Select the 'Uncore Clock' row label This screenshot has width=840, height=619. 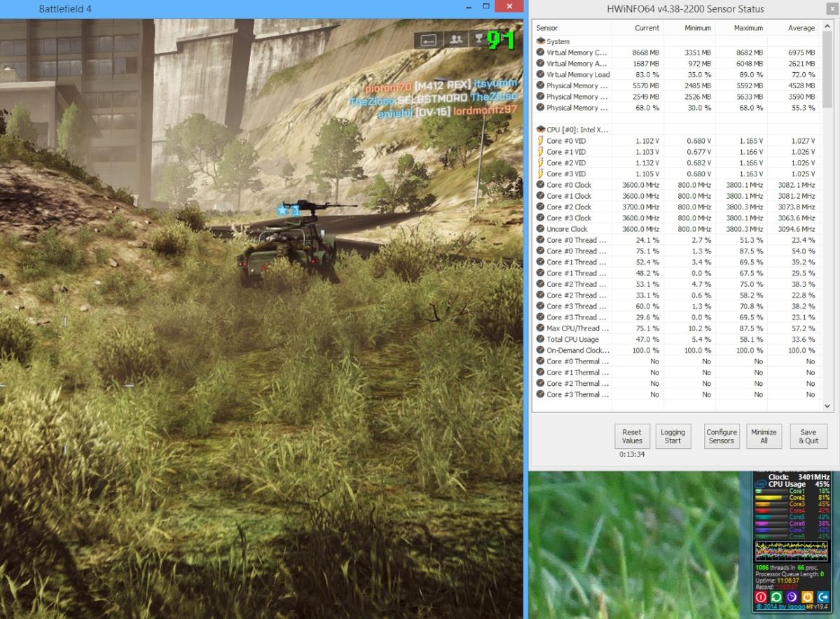(x=567, y=229)
